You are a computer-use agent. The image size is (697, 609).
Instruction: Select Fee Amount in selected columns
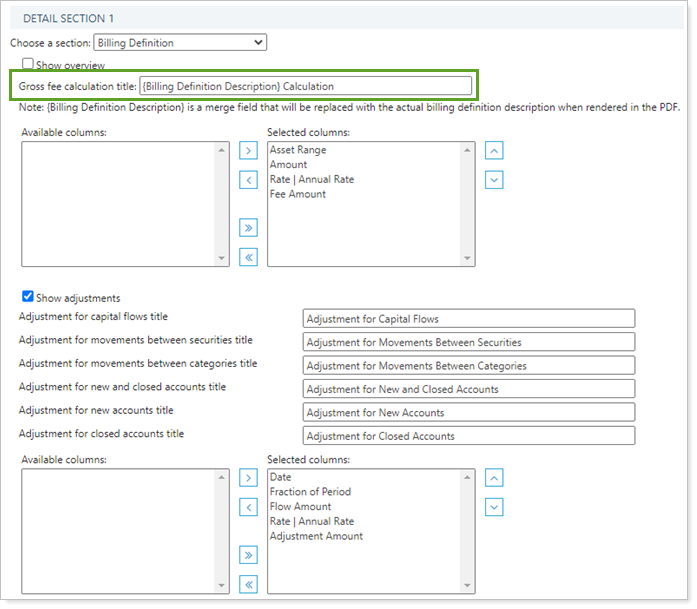[298, 194]
